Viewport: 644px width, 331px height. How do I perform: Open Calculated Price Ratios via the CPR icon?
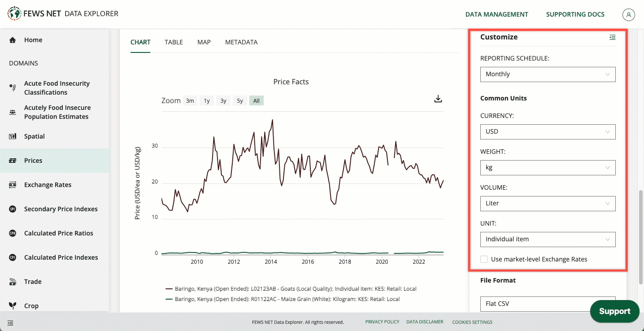coord(12,233)
